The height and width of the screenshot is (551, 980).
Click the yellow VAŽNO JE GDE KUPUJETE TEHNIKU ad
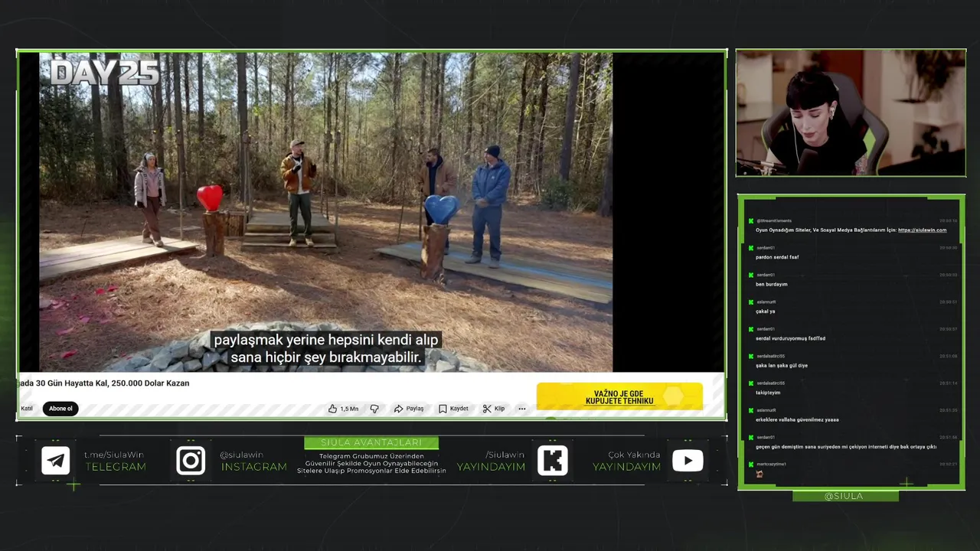pyautogui.click(x=619, y=396)
